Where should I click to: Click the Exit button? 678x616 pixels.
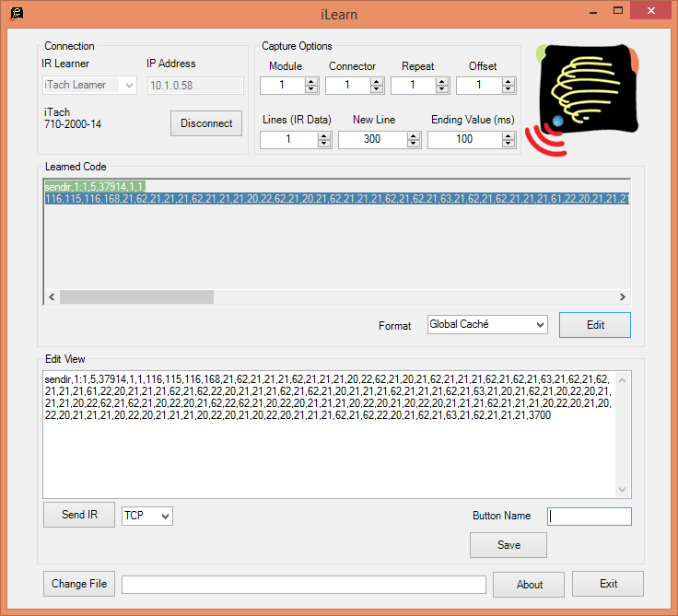[x=608, y=584]
